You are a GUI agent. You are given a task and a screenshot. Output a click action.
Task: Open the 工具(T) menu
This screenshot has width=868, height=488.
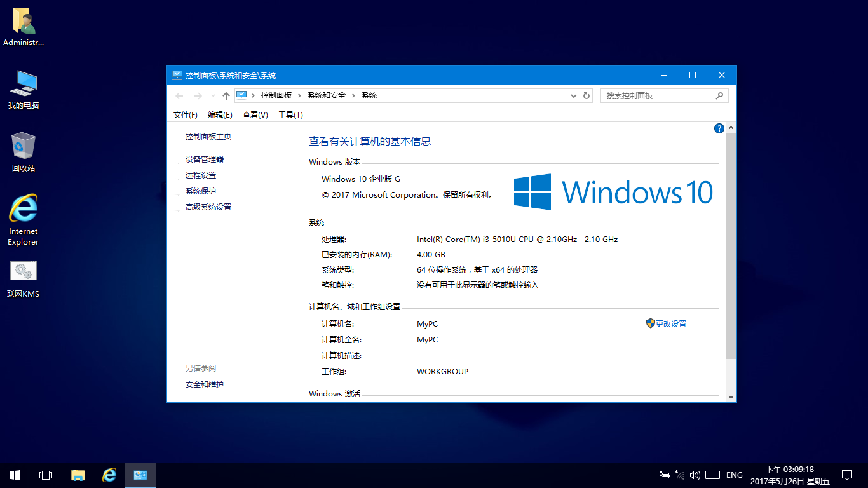coord(290,115)
